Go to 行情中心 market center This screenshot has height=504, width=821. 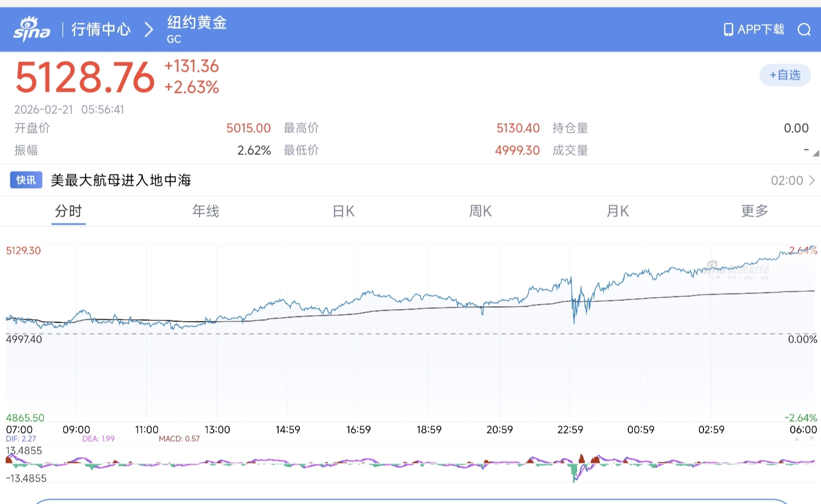pyautogui.click(x=101, y=30)
